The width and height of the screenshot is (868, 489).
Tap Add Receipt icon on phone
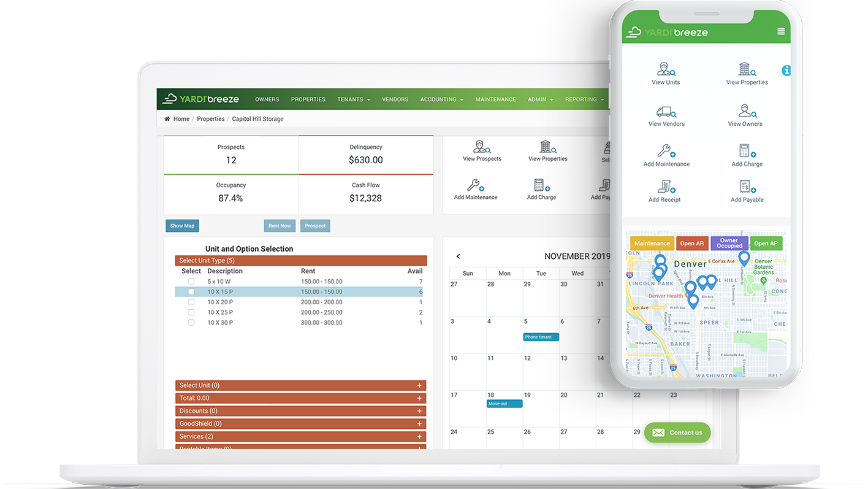point(666,187)
